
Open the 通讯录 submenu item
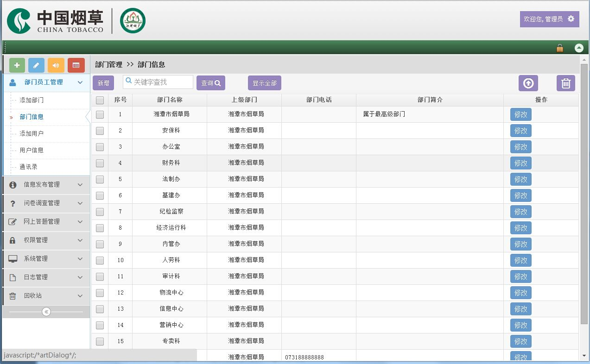click(x=28, y=167)
